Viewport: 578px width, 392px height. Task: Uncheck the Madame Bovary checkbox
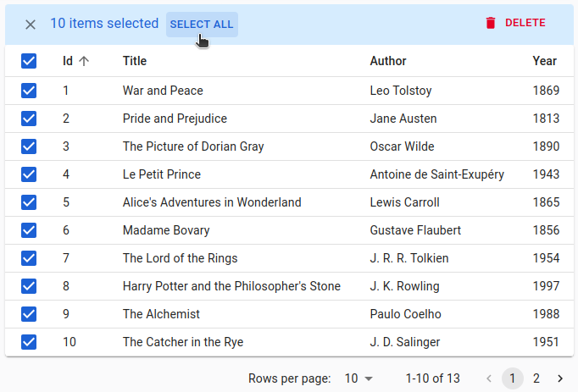[29, 230]
